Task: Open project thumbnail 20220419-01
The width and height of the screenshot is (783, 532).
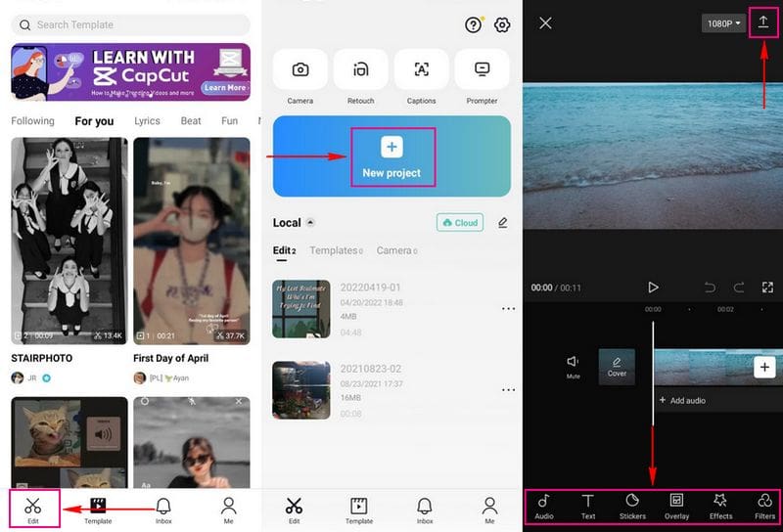Action: click(301, 309)
